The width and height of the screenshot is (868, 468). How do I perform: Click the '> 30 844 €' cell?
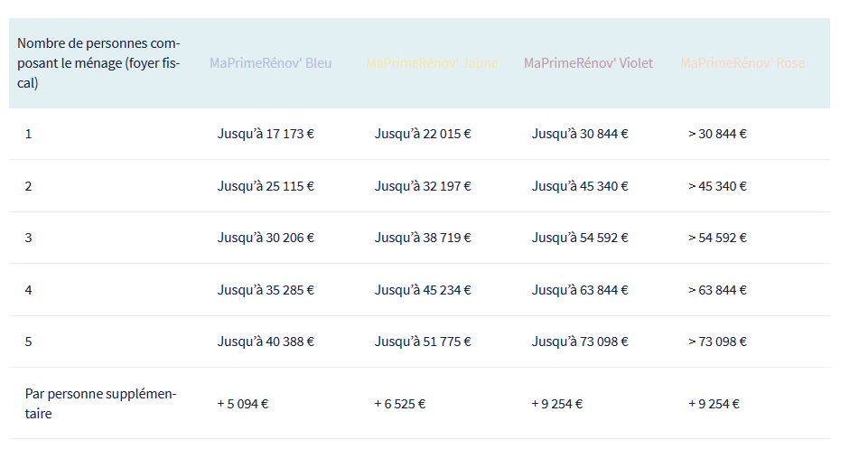(717, 134)
